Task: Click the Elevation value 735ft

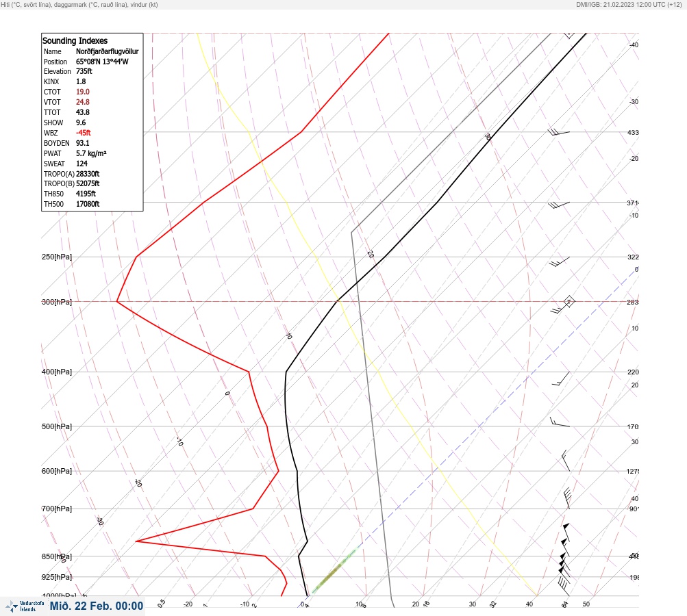Action: pyautogui.click(x=84, y=71)
